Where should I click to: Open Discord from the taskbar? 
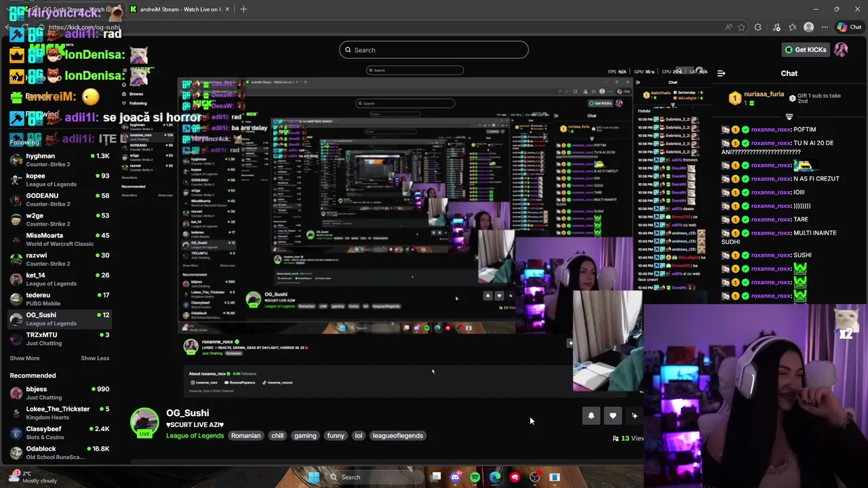coord(455,477)
